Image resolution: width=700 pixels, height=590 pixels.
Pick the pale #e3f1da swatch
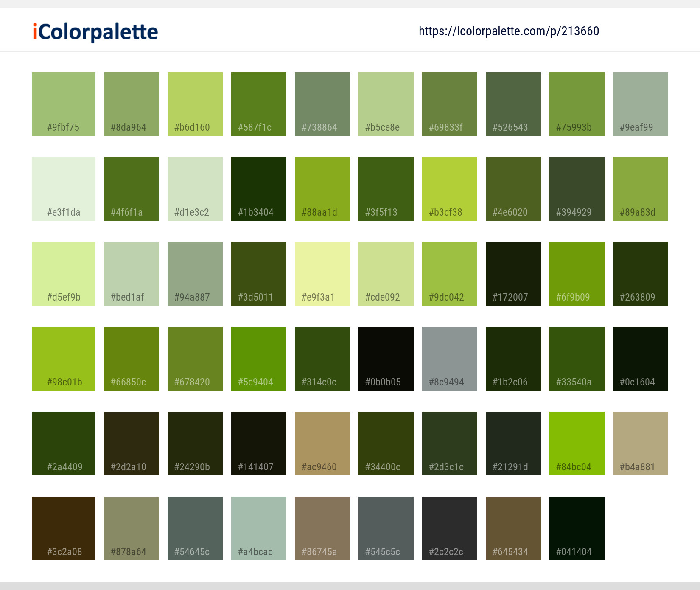coord(64,189)
